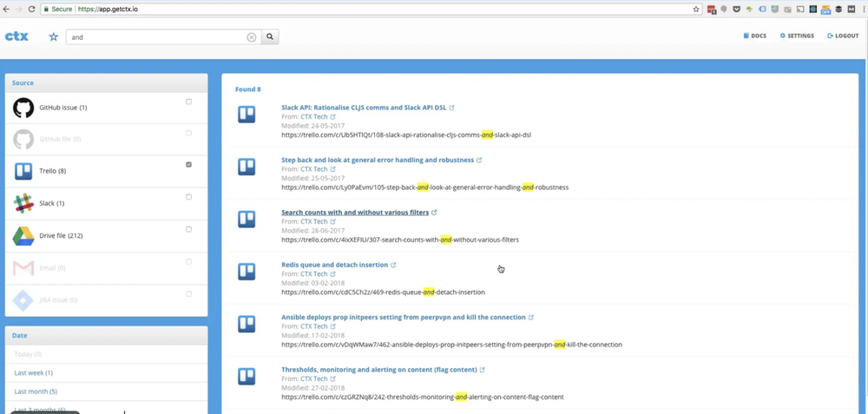Click Trello icon of the 'Thresholds, monitoring' result

pos(247,377)
